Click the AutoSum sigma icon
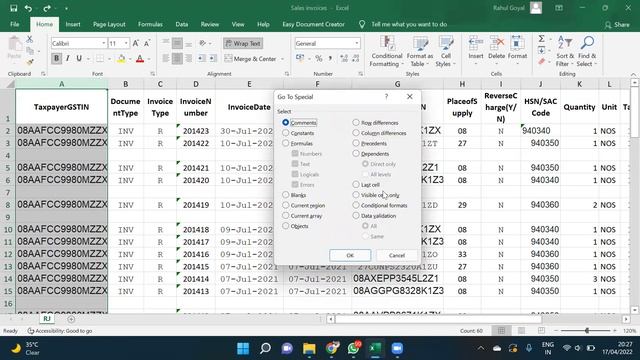Viewport: 640px width, 360px height. [542, 39]
